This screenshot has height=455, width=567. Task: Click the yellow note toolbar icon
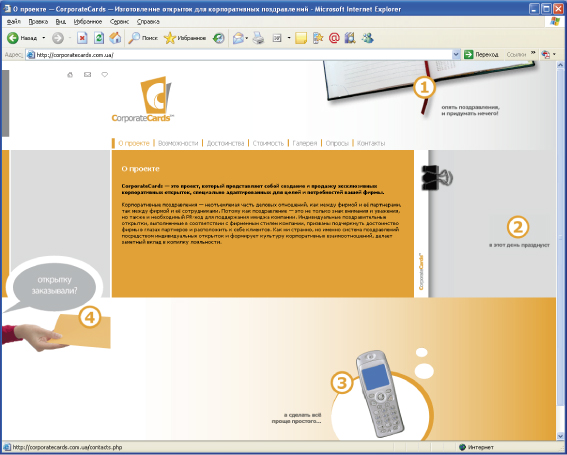(301, 38)
